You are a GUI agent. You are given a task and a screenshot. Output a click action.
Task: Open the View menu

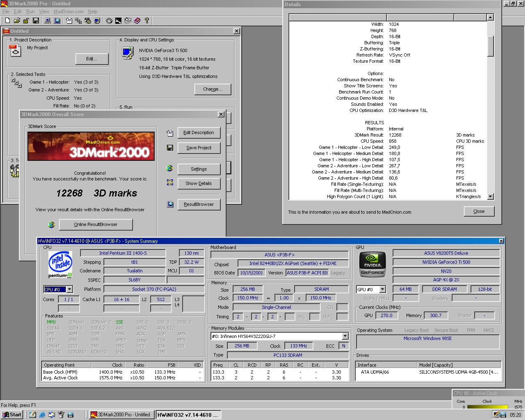tap(44, 11)
